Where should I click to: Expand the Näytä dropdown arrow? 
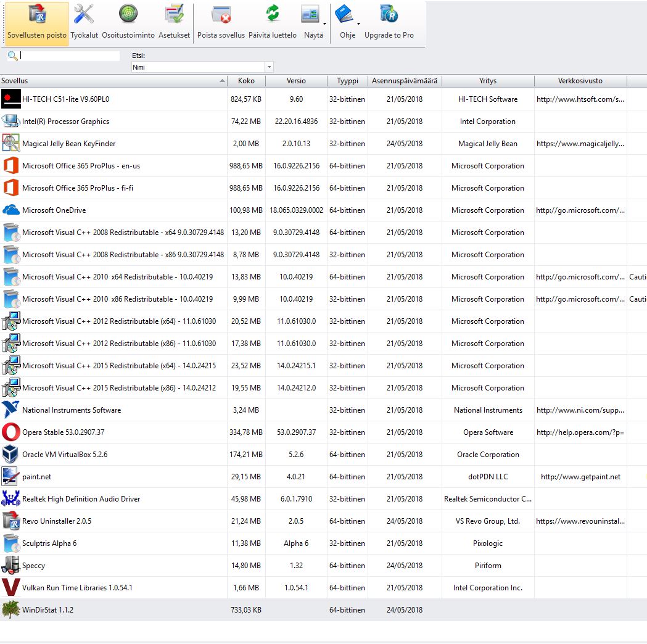[325, 24]
